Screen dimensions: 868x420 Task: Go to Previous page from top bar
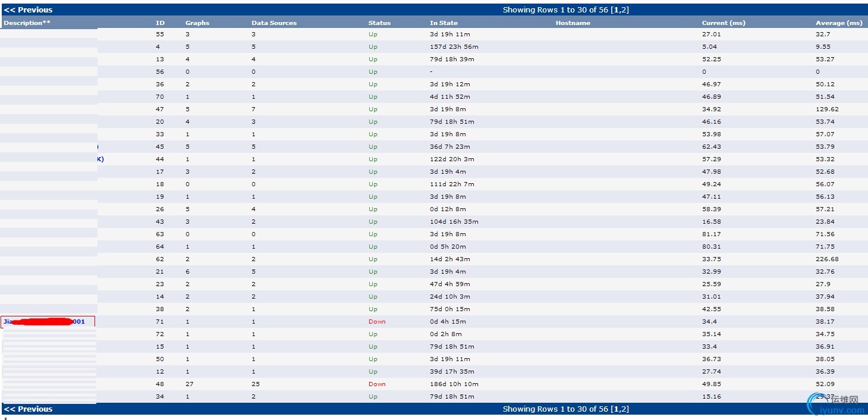coord(28,10)
